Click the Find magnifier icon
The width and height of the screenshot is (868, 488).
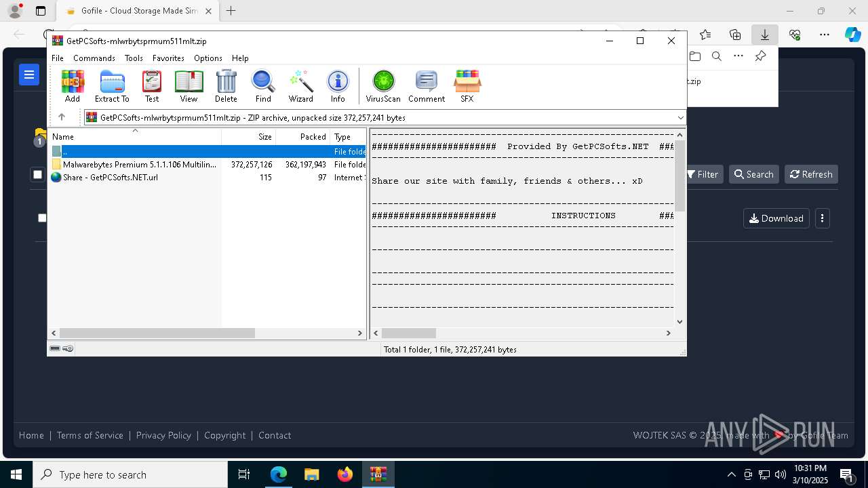(x=263, y=87)
